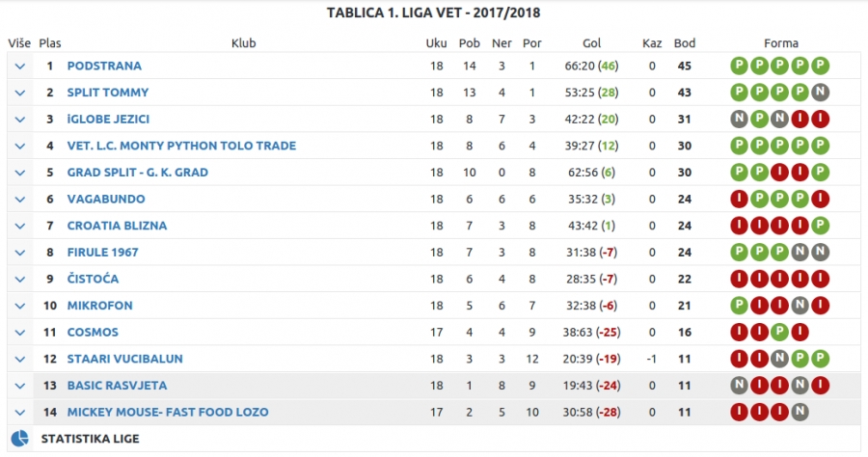Click Cosmos's green P form badge

tap(779, 333)
